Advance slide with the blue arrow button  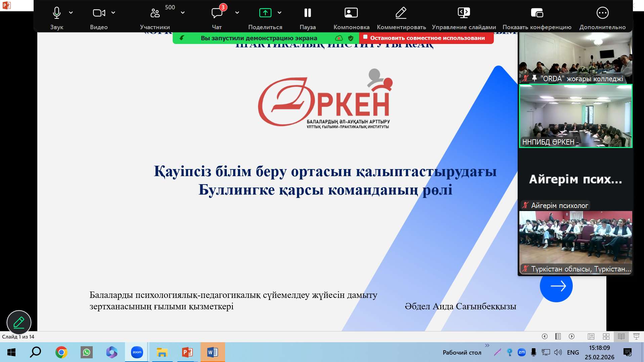point(556,286)
